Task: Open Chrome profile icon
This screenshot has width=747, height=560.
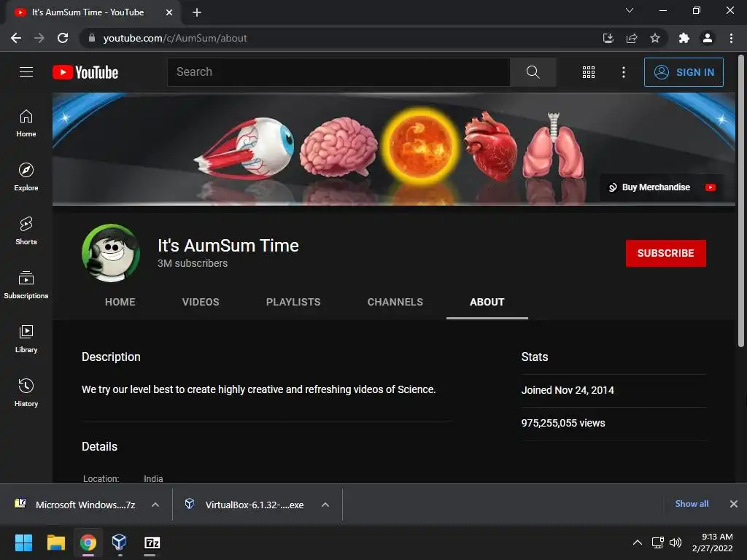Action: (708, 38)
